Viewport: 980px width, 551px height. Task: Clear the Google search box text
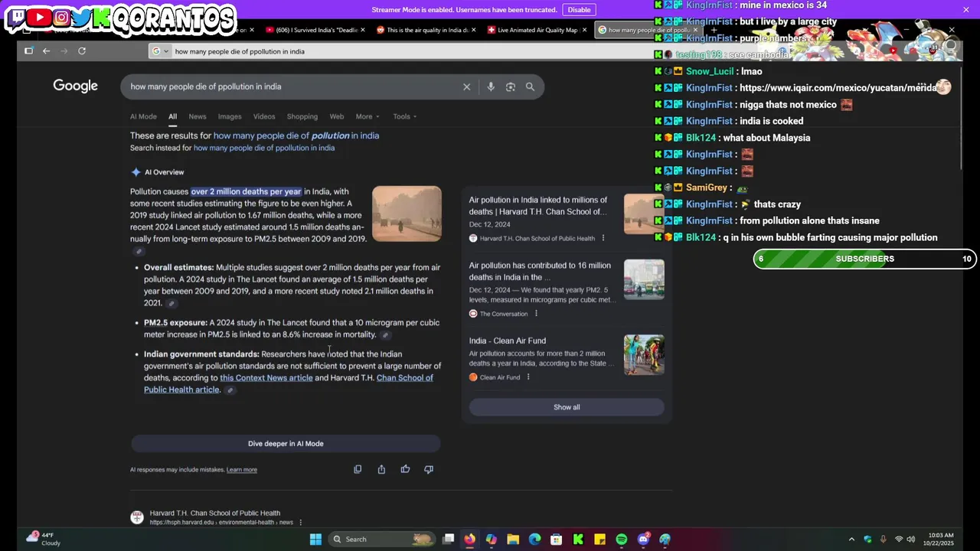(466, 86)
